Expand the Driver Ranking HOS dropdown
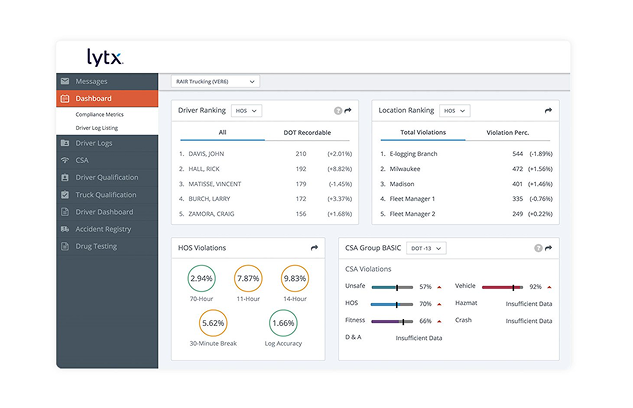The height and width of the screenshot is (408, 633). 246,111
